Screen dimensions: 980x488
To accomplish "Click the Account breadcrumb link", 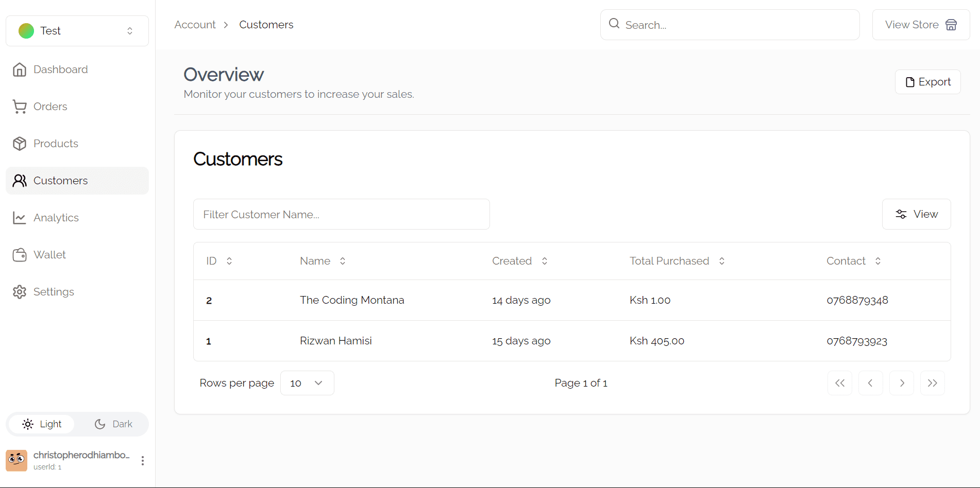I will (195, 25).
